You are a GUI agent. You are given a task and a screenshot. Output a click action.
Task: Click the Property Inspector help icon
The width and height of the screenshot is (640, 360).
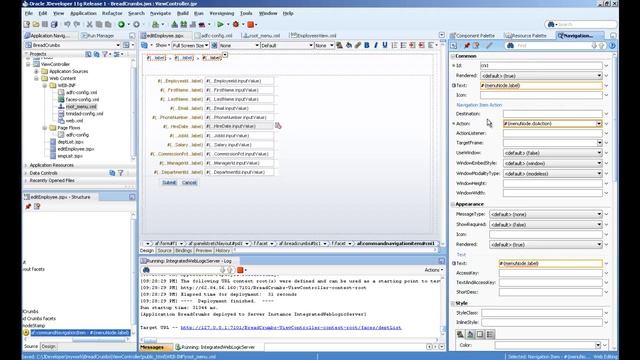[x=612, y=46]
